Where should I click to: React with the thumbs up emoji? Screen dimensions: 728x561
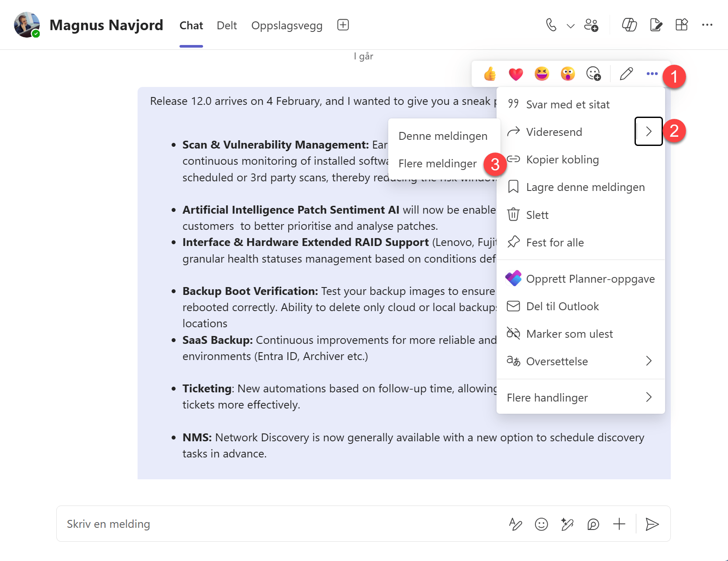(x=490, y=74)
